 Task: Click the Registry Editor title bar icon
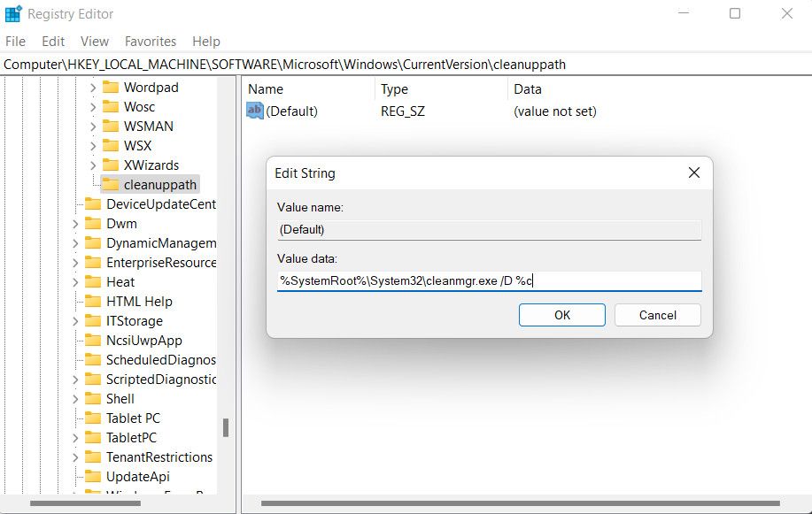pyautogui.click(x=12, y=13)
